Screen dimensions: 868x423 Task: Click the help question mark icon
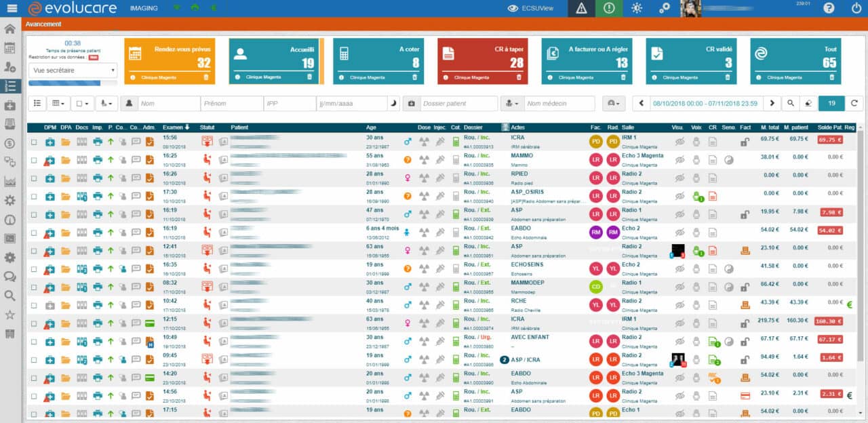(829, 9)
